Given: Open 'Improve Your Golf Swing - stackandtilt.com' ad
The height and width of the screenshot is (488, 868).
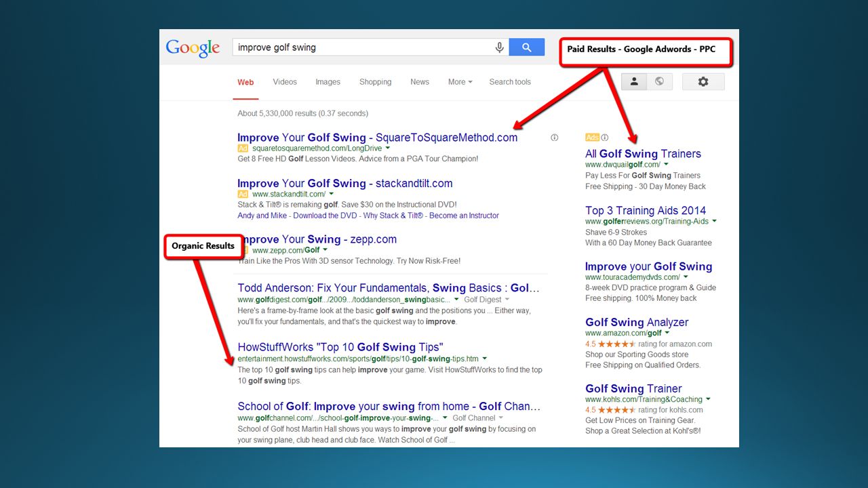Looking at the screenshot, I should pyautogui.click(x=344, y=184).
